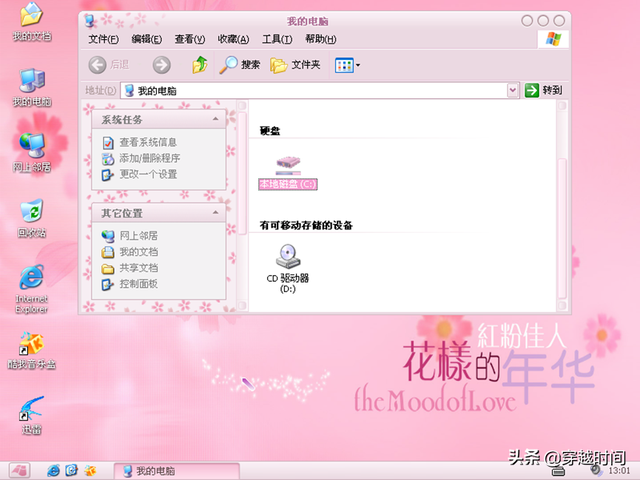Select 回收站 recycle bin desktop icon
The width and height of the screenshot is (640, 480).
32,218
